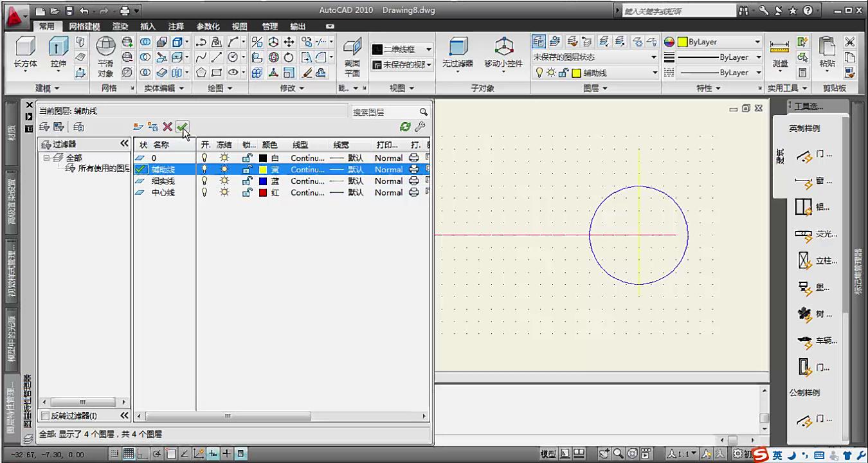Click the wrench settings icon in layer manager
The height and width of the screenshot is (463, 868).
click(x=420, y=127)
